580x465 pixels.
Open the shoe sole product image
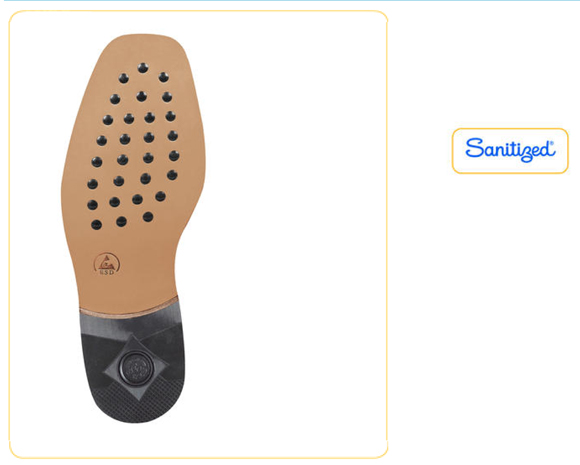(x=134, y=229)
